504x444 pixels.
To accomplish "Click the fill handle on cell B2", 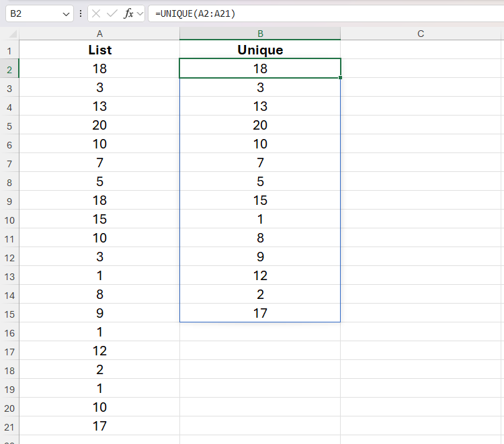I will tap(341, 78).
